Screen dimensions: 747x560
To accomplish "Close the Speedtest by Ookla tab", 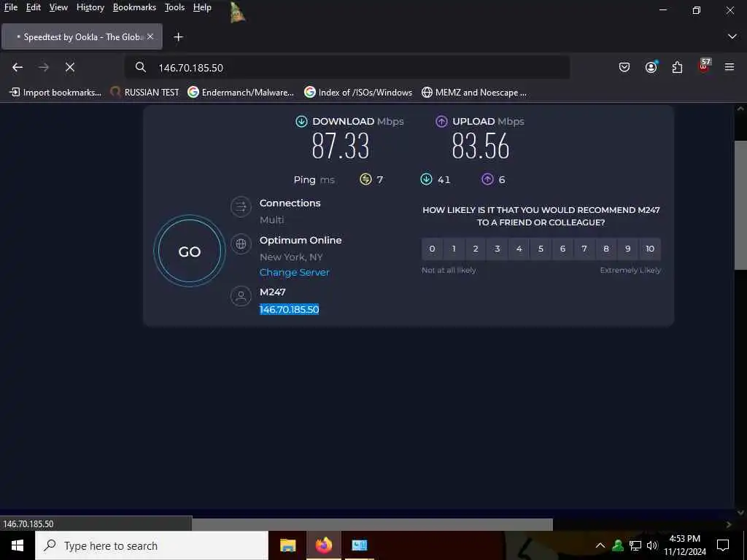I will pos(150,36).
